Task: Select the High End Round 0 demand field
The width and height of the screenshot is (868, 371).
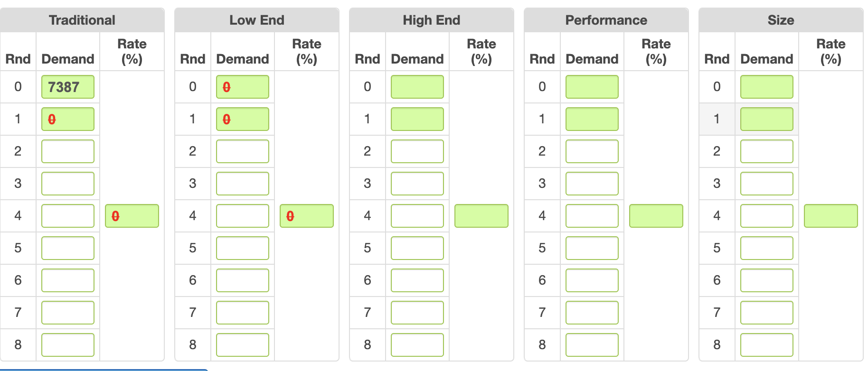Action: 417,87
